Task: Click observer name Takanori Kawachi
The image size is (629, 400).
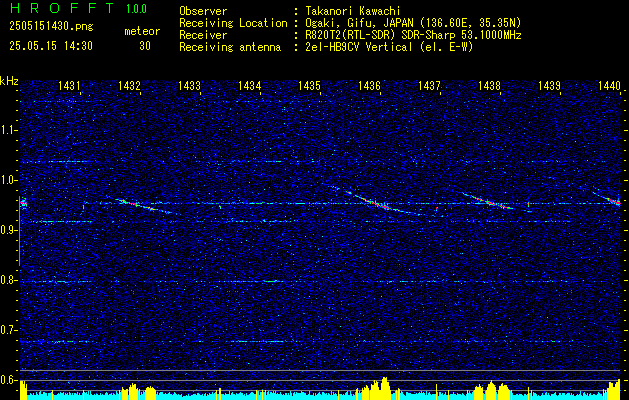Action: pyautogui.click(x=352, y=11)
